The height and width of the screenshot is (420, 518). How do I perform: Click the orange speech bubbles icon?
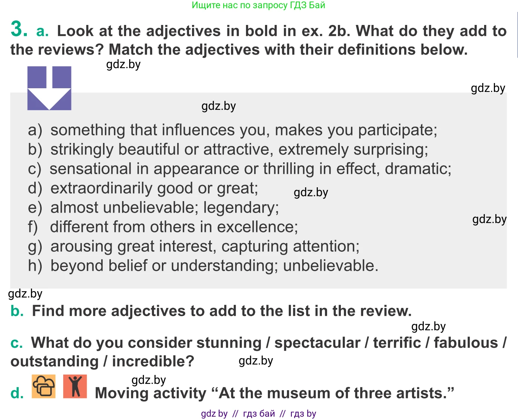44,386
